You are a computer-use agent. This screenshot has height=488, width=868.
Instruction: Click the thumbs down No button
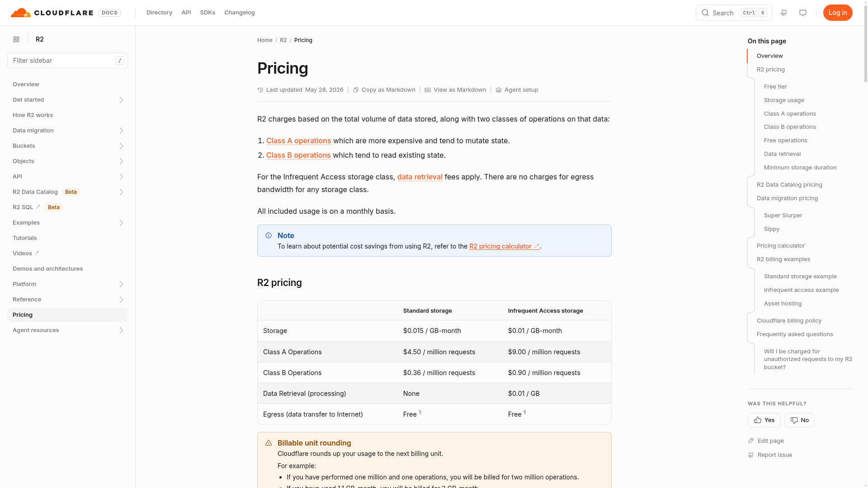(799, 420)
